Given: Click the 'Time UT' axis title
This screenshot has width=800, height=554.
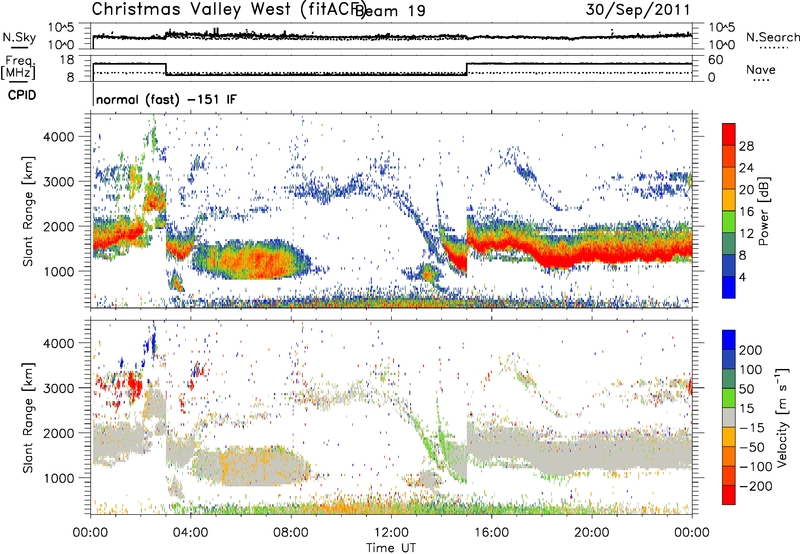Looking at the screenshot, I should click(x=391, y=548).
